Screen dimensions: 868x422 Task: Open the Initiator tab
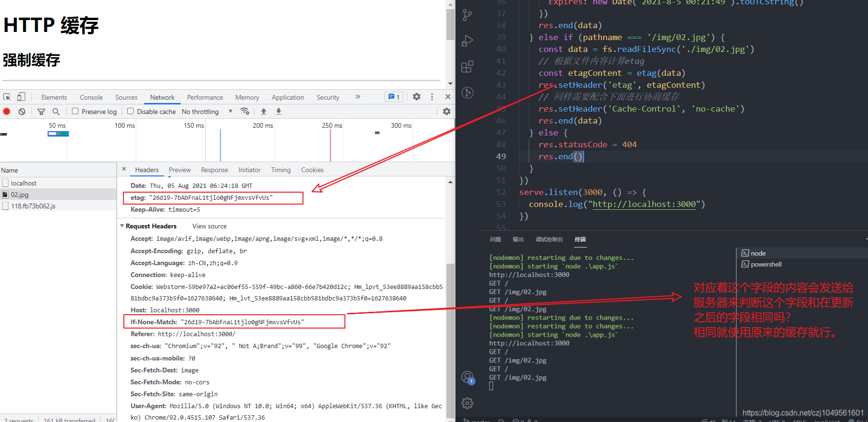[250, 170]
